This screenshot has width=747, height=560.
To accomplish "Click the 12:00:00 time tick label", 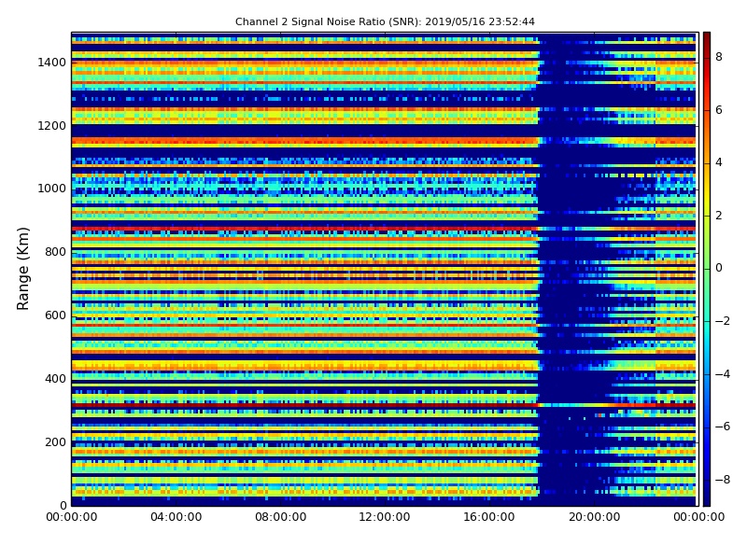I will pos(385,517).
